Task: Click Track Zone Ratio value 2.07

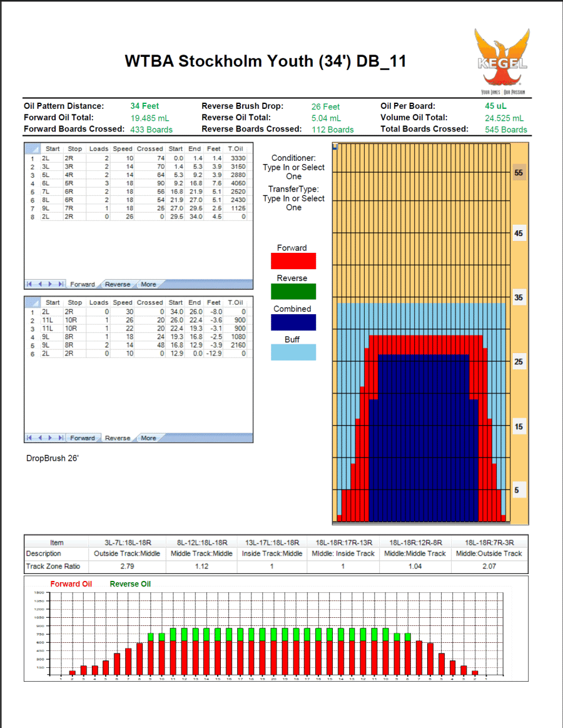Action: click(489, 567)
